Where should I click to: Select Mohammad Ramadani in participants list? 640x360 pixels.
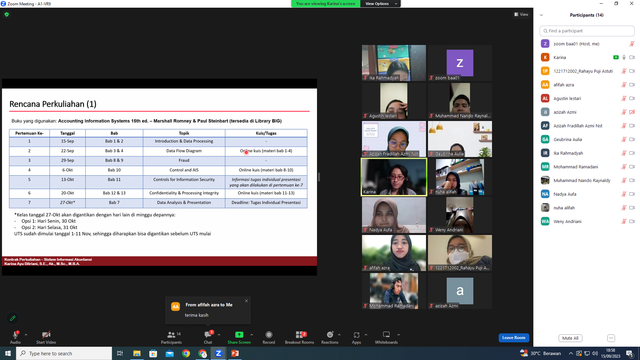[576, 167]
